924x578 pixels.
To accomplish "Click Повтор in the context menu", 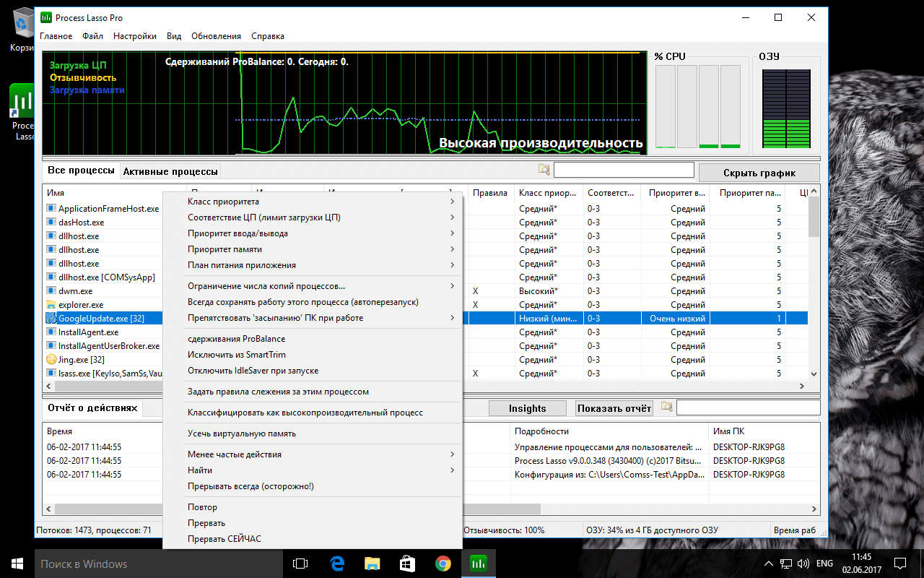I will 313,507.
